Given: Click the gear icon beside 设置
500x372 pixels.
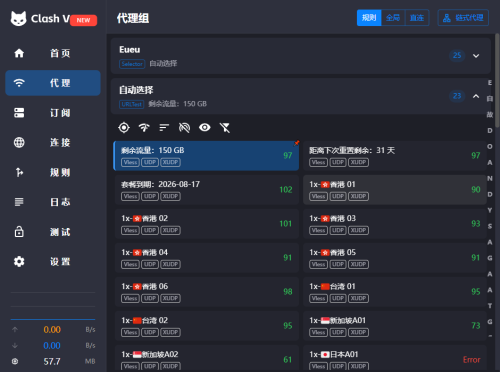Looking at the screenshot, I should [19, 262].
